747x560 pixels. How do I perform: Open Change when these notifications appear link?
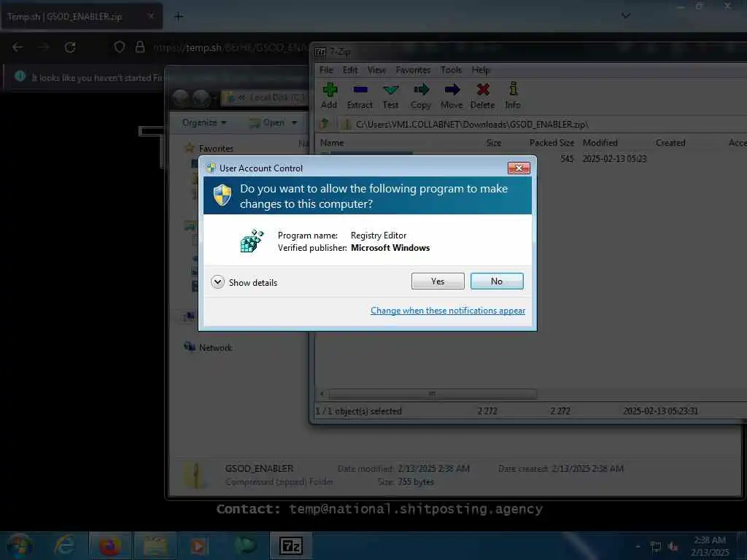[448, 311]
